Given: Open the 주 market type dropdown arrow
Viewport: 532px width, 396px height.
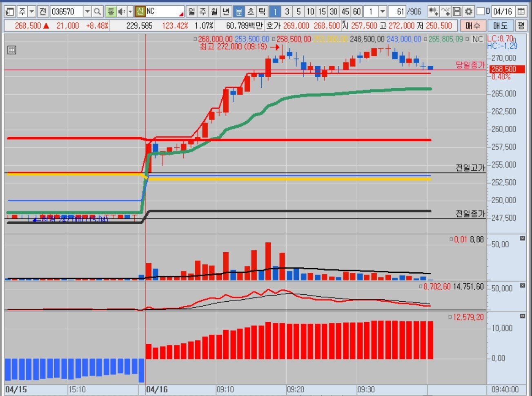Looking at the screenshot, I should point(31,11).
